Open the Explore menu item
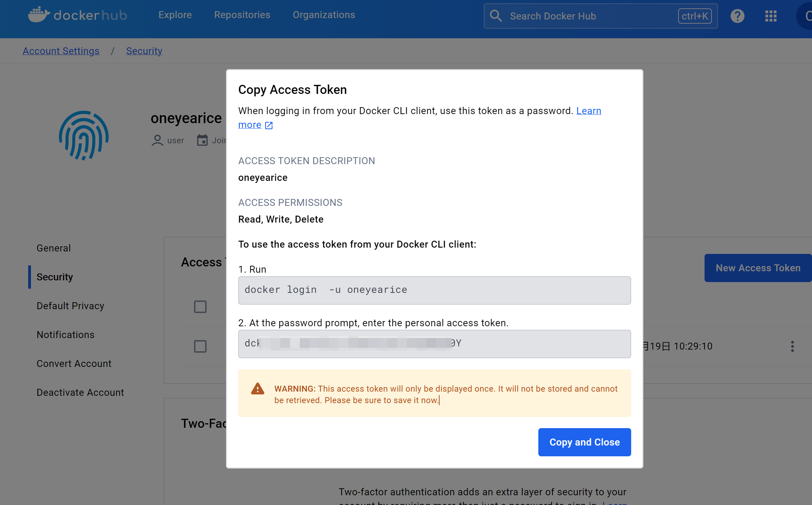The width and height of the screenshot is (812, 505). click(x=175, y=15)
